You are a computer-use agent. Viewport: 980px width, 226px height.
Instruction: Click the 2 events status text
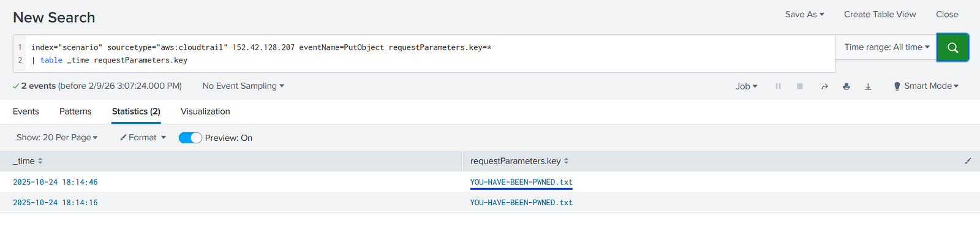tap(39, 86)
